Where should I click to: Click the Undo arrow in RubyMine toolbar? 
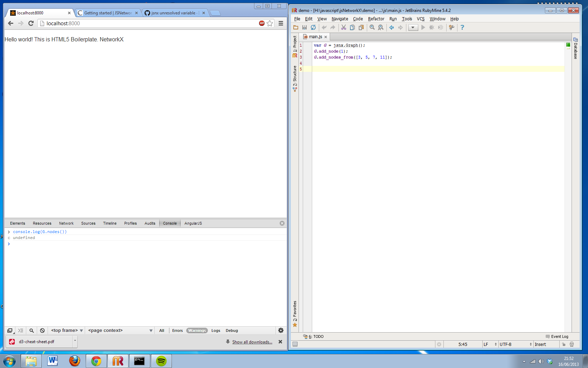[324, 27]
